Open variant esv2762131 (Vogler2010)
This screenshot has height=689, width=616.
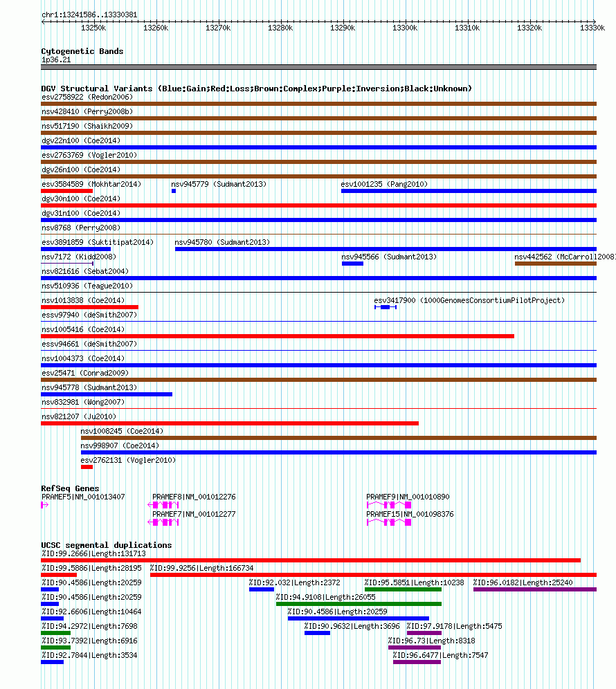coord(87,466)
